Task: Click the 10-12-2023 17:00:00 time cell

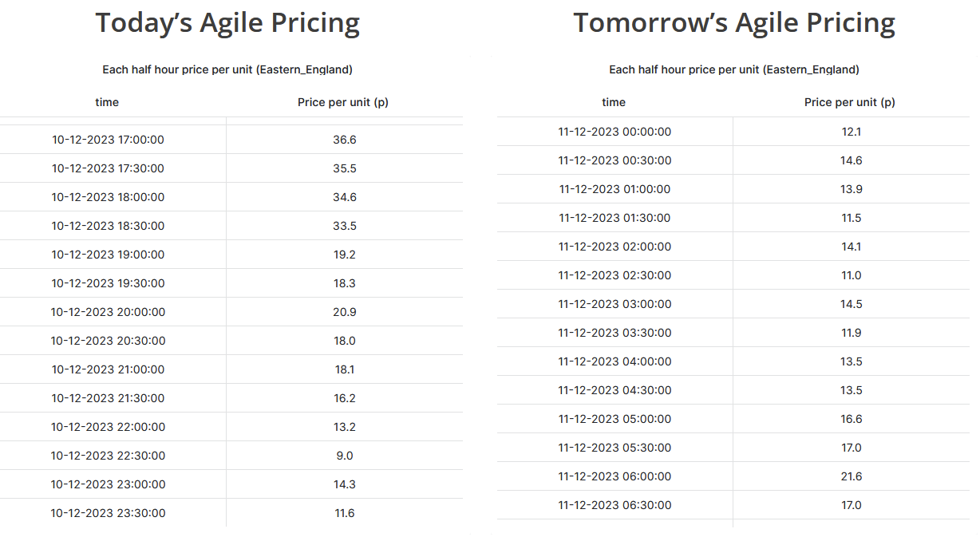Action: tap(108, 140)
